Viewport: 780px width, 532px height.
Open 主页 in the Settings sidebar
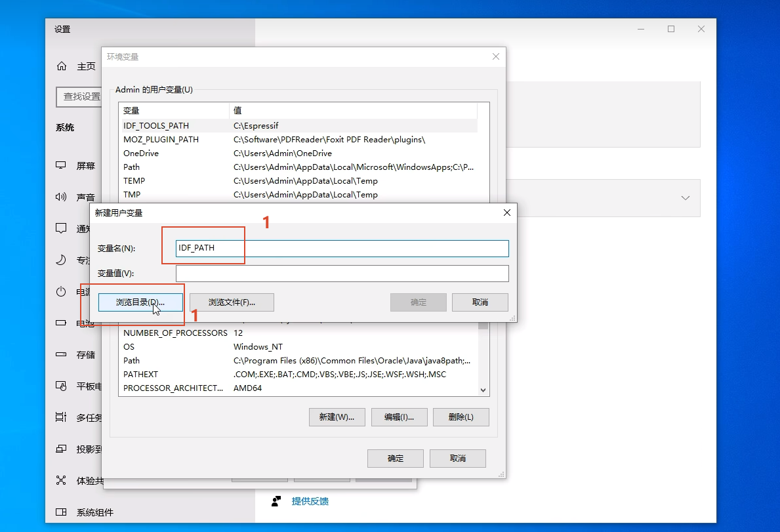(86, 66)
